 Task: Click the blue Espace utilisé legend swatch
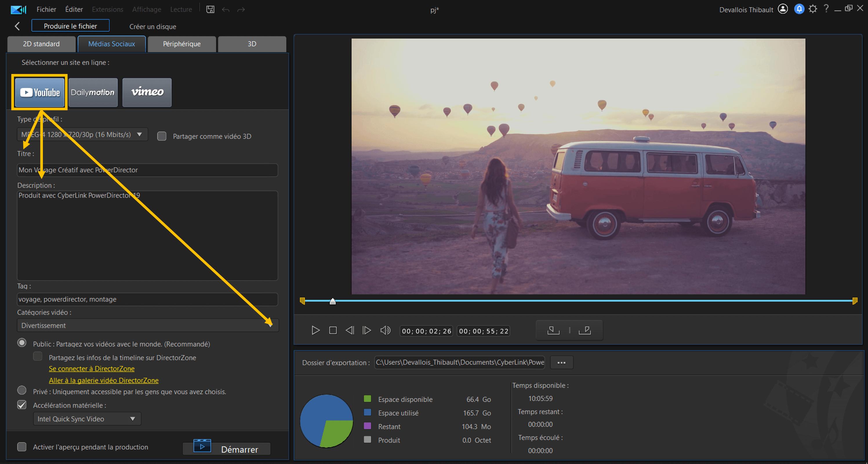[x=368, y=412]
